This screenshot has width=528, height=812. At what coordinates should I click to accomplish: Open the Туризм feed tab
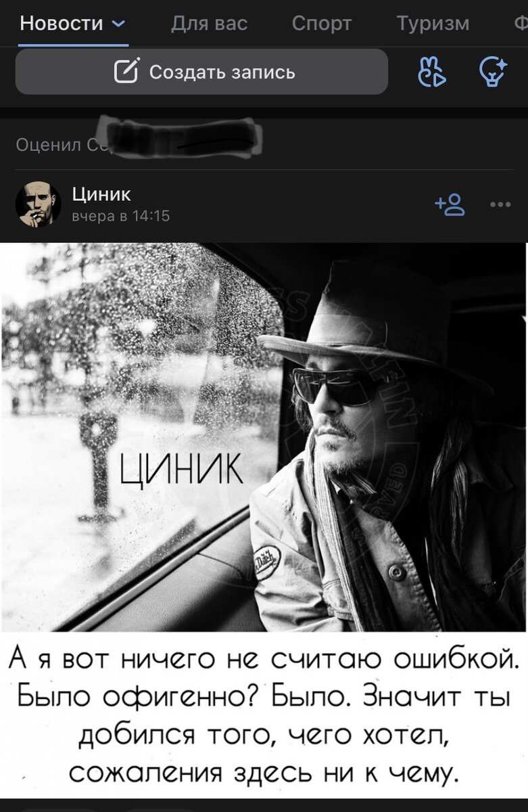click(x=433, y=24)
